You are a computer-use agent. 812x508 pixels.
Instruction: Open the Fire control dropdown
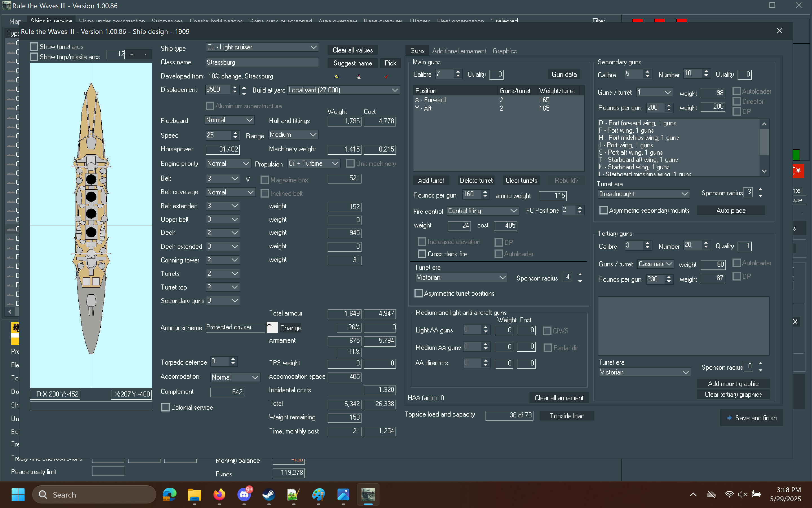tap(482, 211)
